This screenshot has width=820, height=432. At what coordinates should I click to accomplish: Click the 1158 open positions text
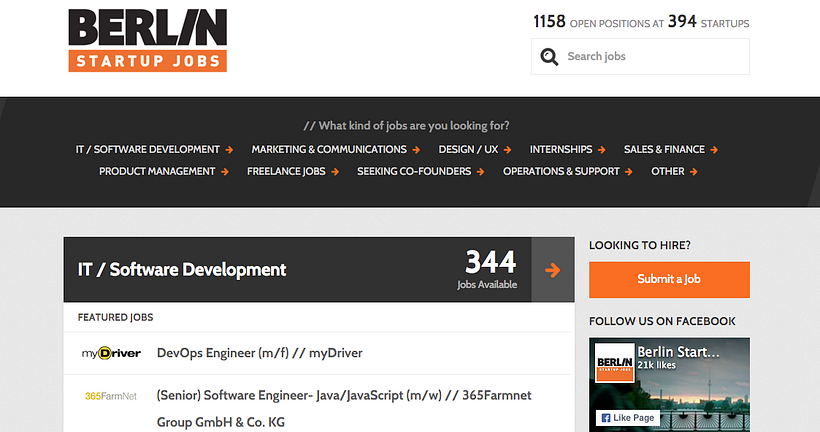coord(598,22)
